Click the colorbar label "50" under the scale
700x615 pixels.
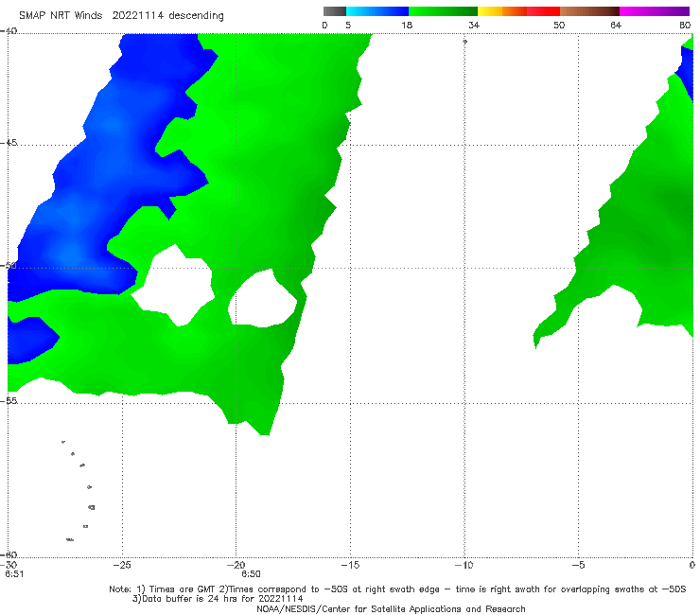coord(559,26)
